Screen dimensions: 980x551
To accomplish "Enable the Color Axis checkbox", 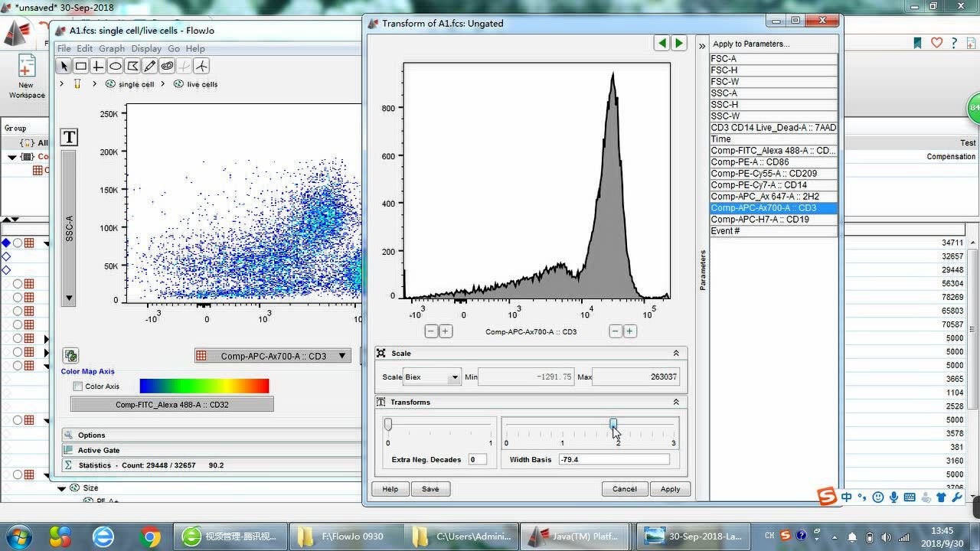I will coord(77,386).
